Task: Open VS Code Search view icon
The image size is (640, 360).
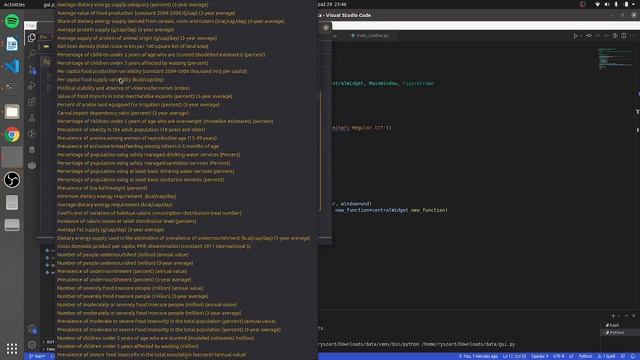Action: click(x=32, y=53)
